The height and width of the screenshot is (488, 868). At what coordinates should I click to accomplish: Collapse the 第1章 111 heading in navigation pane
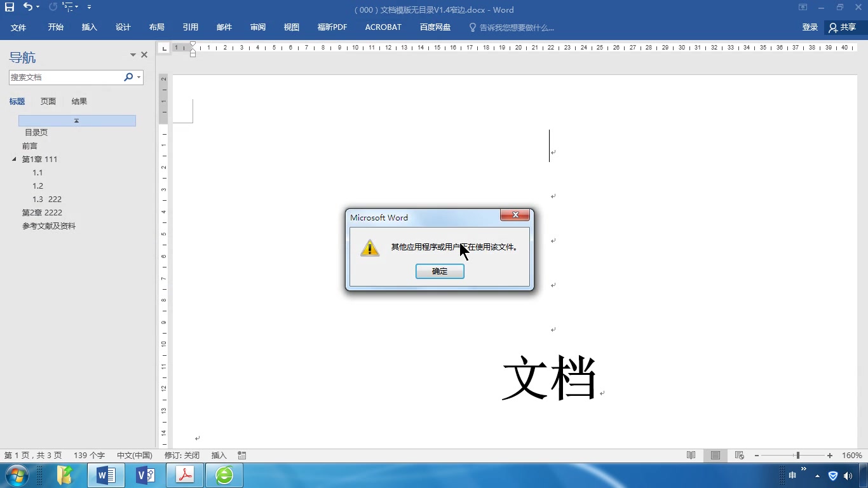(x=14, y=159)
